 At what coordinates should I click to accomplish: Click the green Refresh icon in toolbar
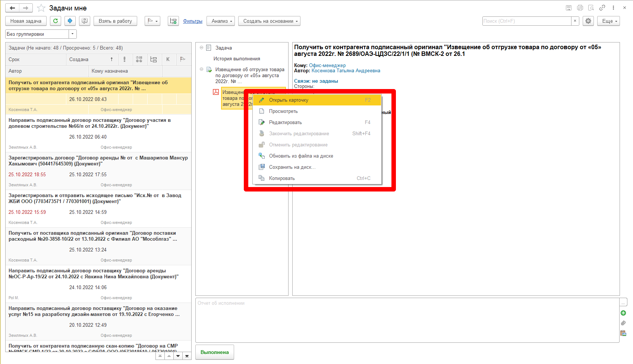(x=56, y=21)
